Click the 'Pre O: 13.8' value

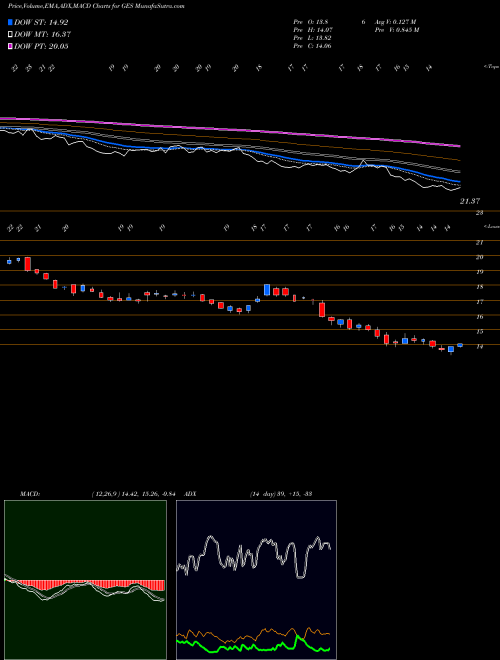311,22
